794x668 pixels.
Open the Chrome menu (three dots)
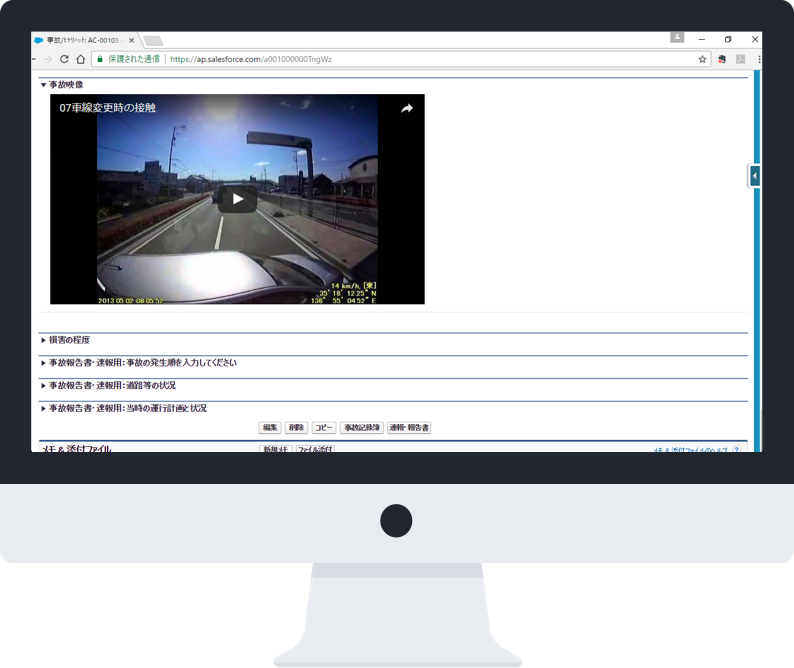tap(759, 59)
